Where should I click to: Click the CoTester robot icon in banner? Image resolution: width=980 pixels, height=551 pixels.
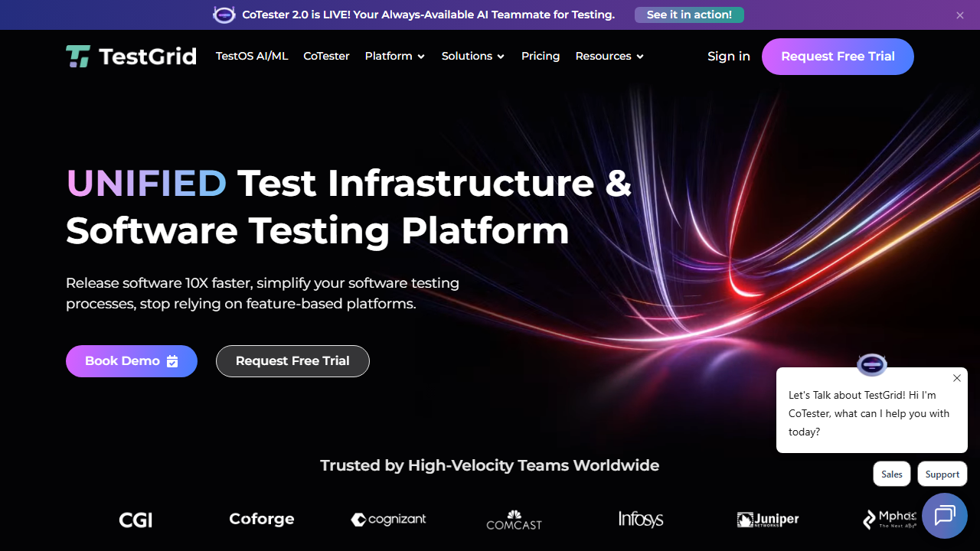(224, 15)
